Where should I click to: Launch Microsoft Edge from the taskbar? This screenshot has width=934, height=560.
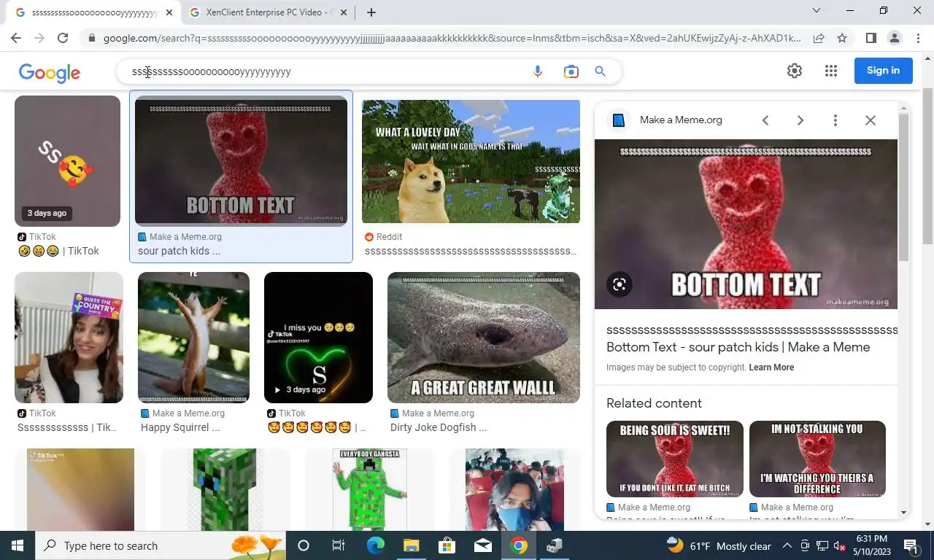(375, 545)
